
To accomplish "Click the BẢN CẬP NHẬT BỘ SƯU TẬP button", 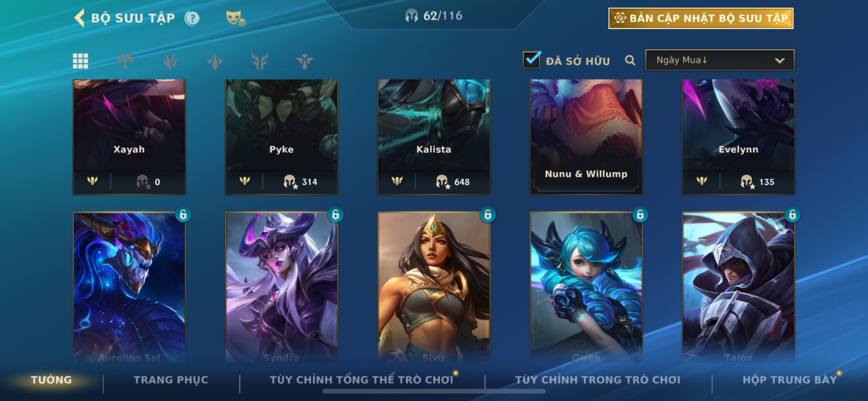I will [x=701, y=18].
